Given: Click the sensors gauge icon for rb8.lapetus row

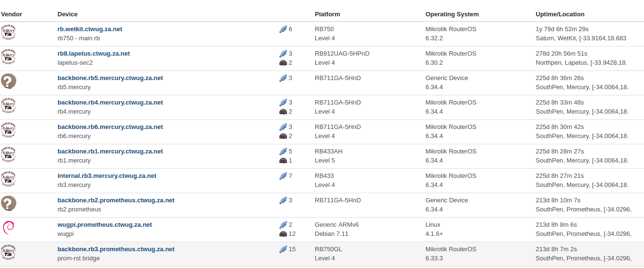Looking at the screenshot, I should click(283, 63).
